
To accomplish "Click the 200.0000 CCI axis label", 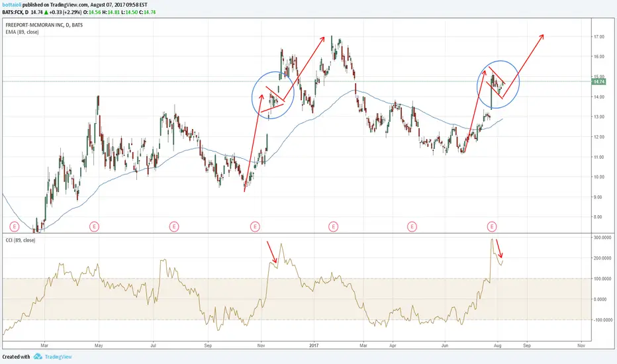I will pyautogui.click(x=603, y=258).
